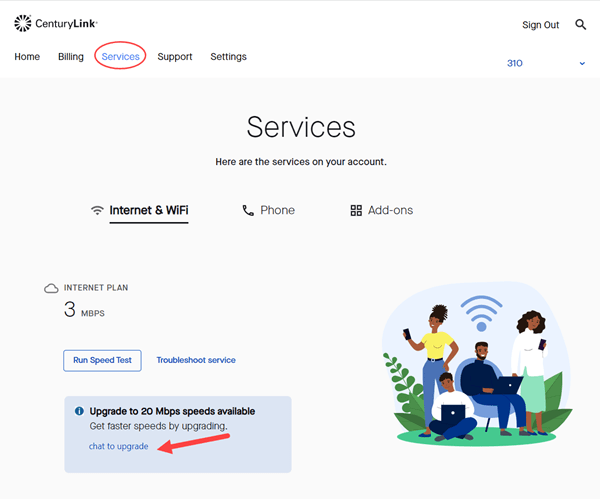600x499 pixels.
Task: Click the Add-ons grid icon
Action: click(x=356, y=211)
